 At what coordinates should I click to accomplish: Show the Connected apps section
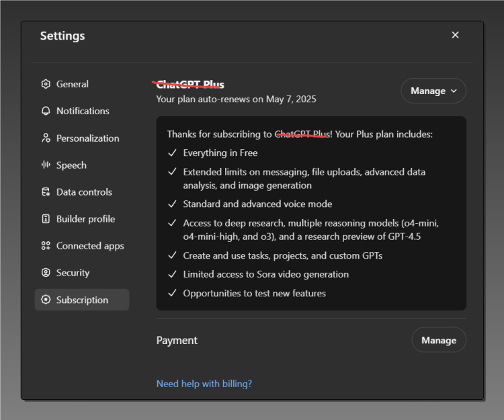(82, 246)
